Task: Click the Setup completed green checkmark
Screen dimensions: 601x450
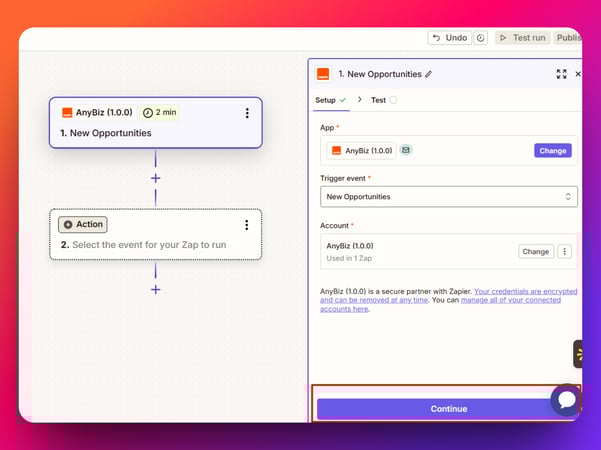Action: coord(343,100)
